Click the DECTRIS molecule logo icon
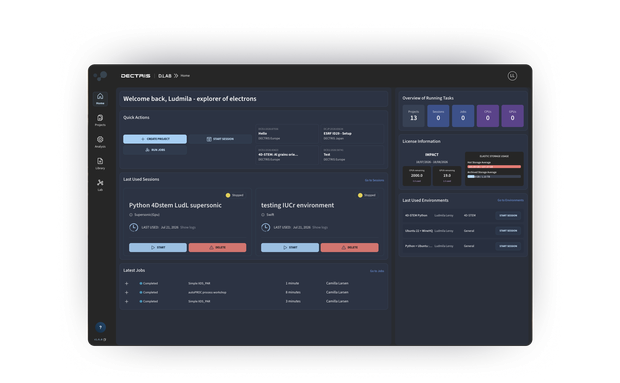This screenshot has width=620, height=383. pyautogui.click(x=101, y=75)
